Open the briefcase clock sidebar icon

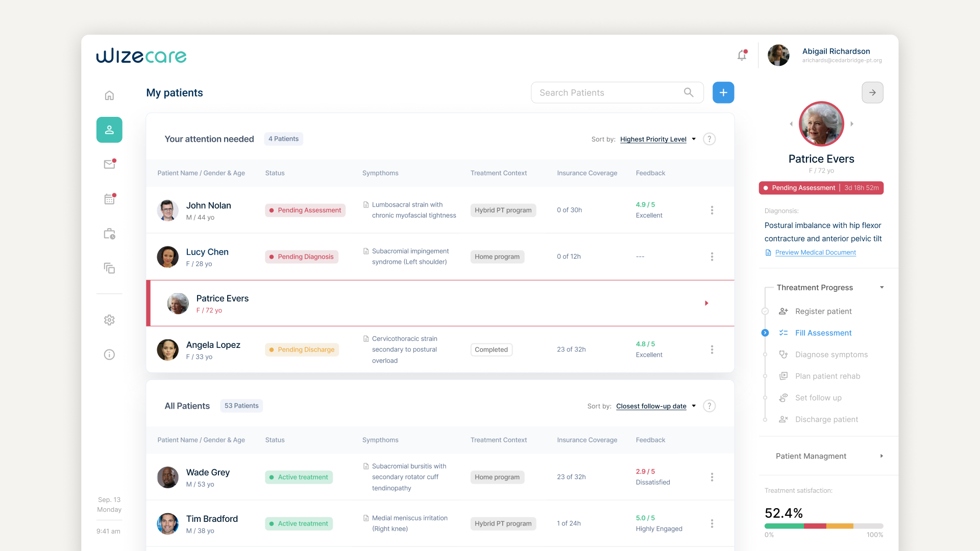pyautogui.click(x=109, y=234)
